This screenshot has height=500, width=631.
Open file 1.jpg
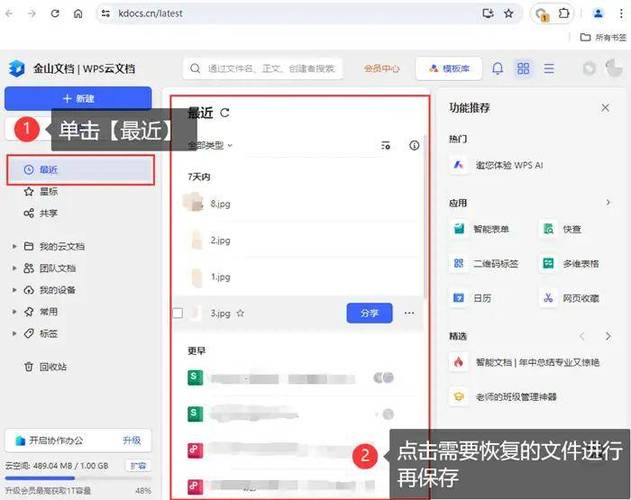pos(221,277)
